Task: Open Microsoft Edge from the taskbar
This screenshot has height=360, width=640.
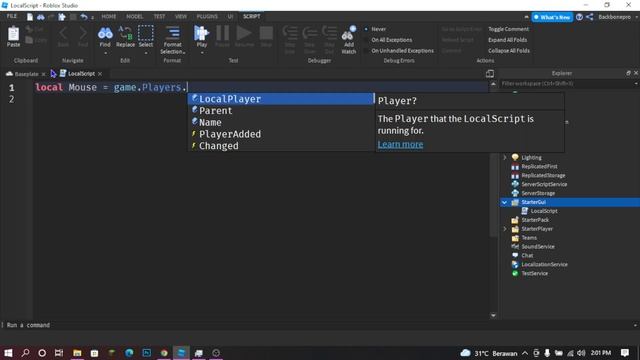Action: click(129, 353)
